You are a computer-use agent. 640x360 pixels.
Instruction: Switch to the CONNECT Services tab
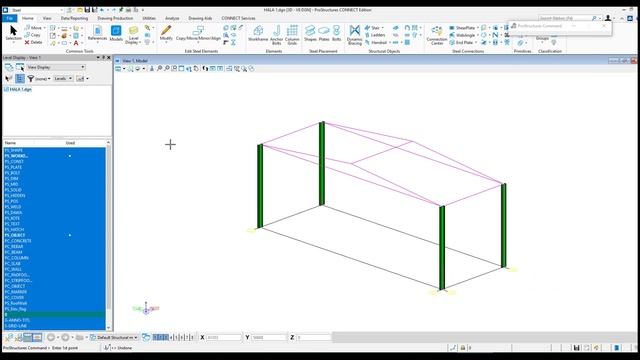(x=238, y=18)
